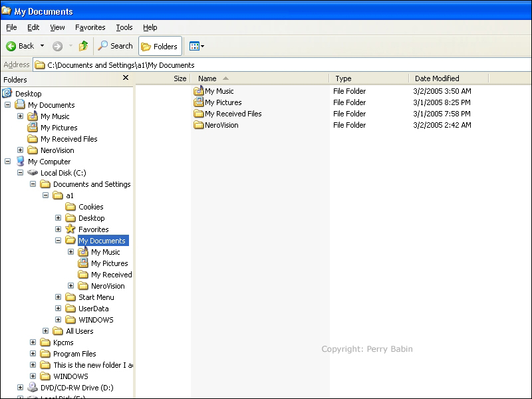Expand the Start Menu tree node

tap(59, 297)
